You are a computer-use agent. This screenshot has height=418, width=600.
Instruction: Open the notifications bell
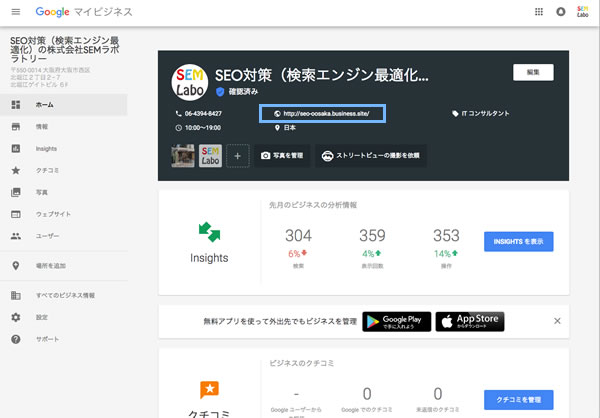561,12
